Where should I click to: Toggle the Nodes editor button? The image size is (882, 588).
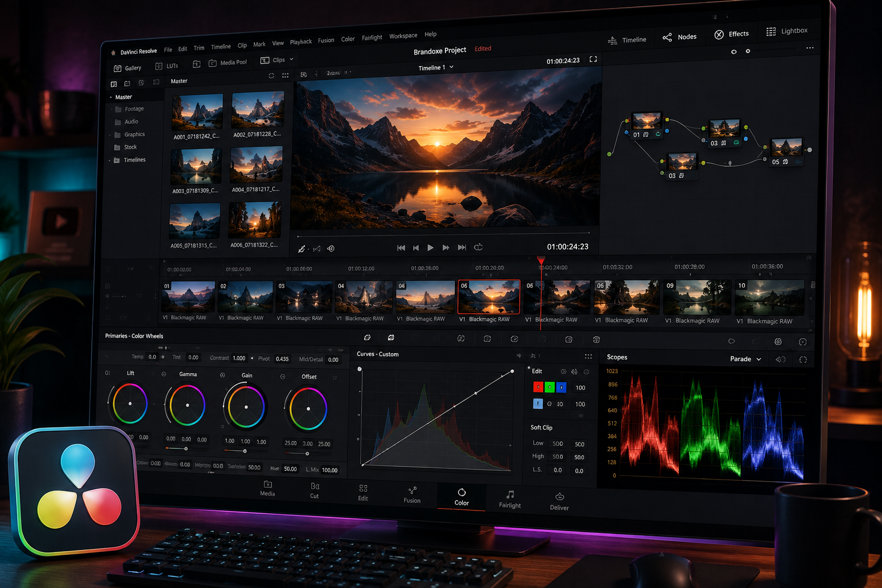tap(679, 37)
